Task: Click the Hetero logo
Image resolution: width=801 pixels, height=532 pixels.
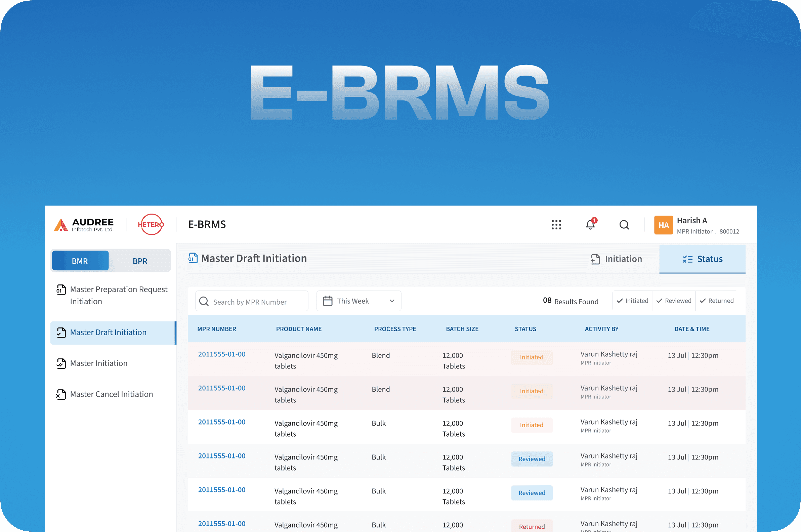Action: point(151,224)
